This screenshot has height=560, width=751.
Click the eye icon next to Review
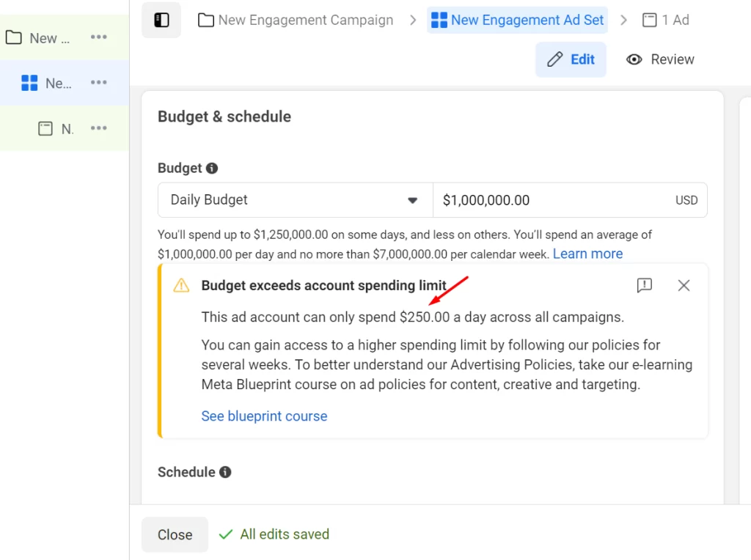[x=634, y=59]
